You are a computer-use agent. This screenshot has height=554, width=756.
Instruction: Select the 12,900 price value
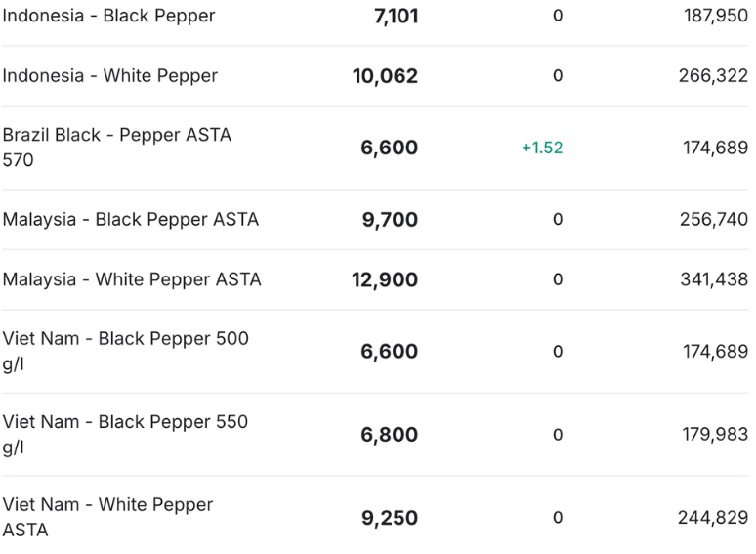[385, 279]
